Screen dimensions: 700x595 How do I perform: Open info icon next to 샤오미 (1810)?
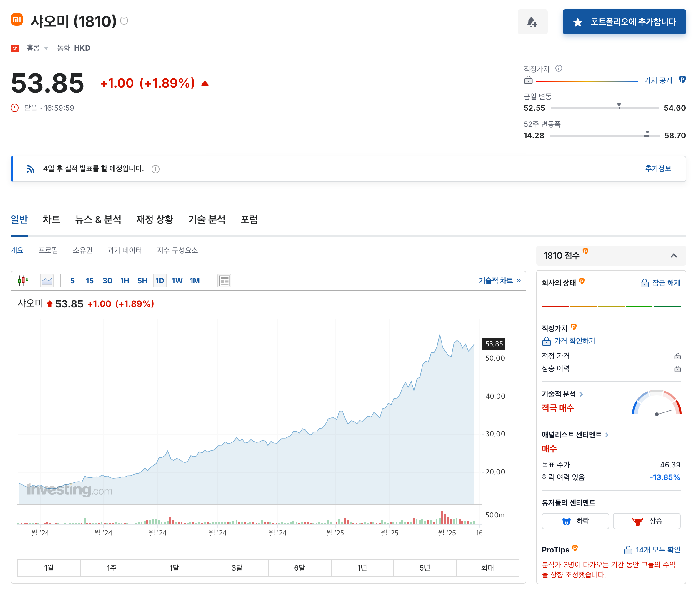click(x=124, y=21)
